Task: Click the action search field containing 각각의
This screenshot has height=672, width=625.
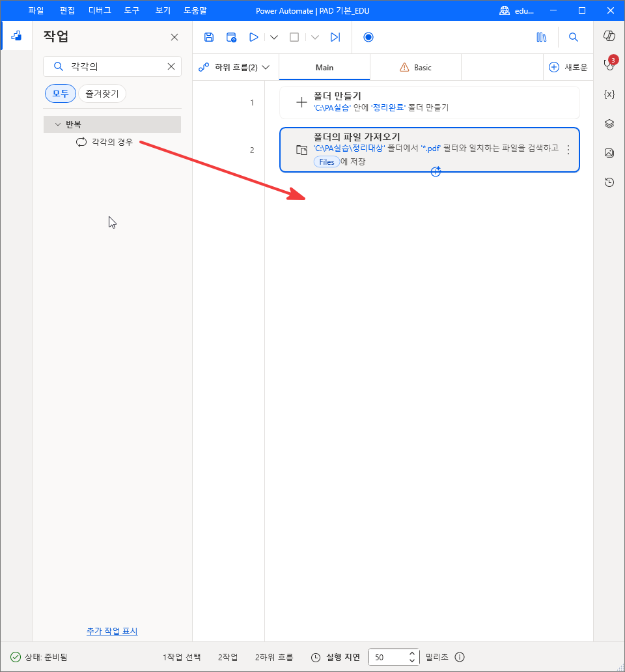Action: tap(112, 66)
